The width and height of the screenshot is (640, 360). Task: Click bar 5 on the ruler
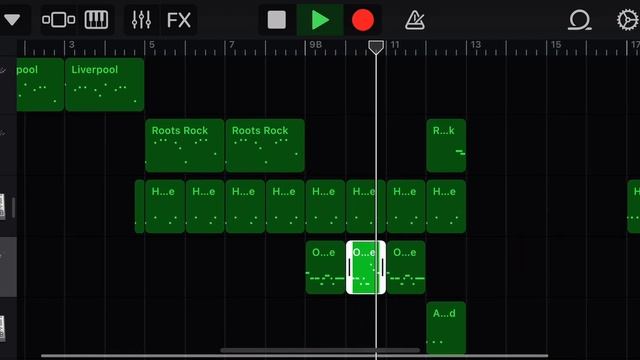(x=151, y=45)
